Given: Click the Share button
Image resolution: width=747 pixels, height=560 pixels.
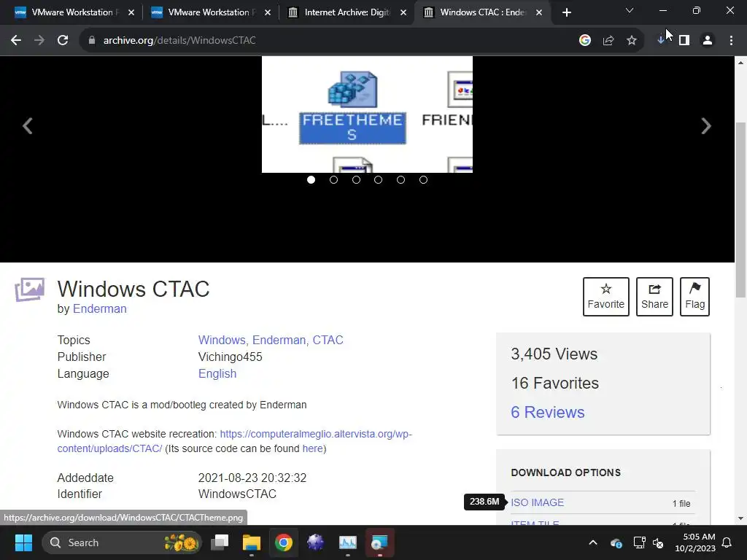Looking at the screenshot, I should (x=654, y=297).
